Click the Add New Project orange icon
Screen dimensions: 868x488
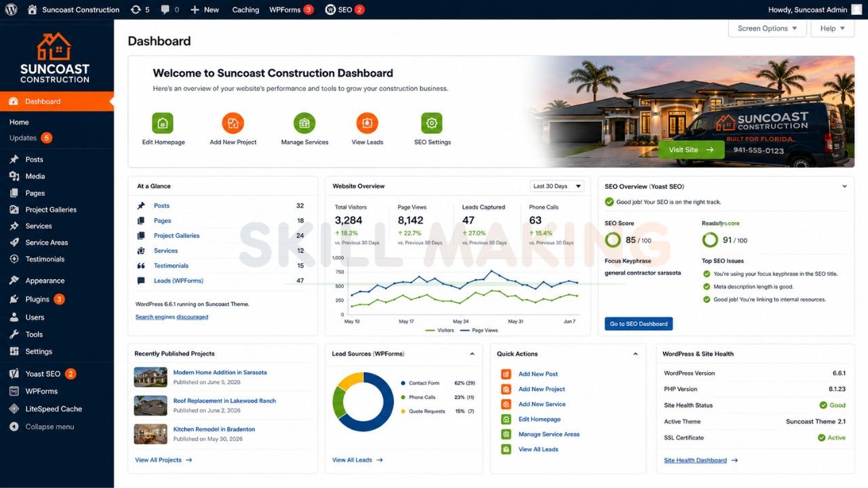pos(233,123)
